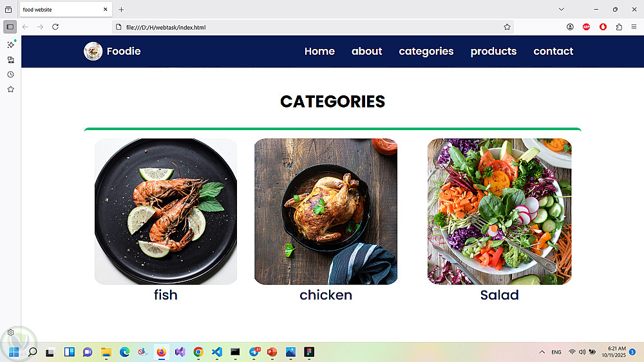Open the account profile icon in toolbar
Viewport: 644px width, 362px height.
(570, 27)
